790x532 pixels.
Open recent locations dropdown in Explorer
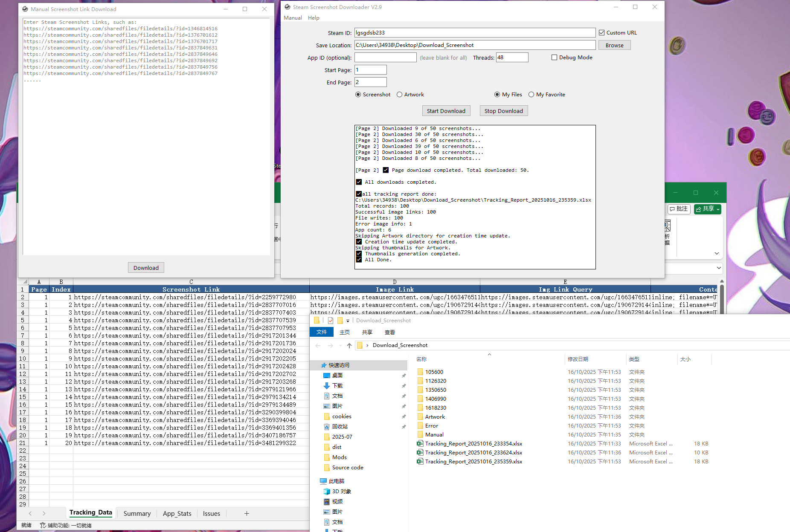coord(340,345)
